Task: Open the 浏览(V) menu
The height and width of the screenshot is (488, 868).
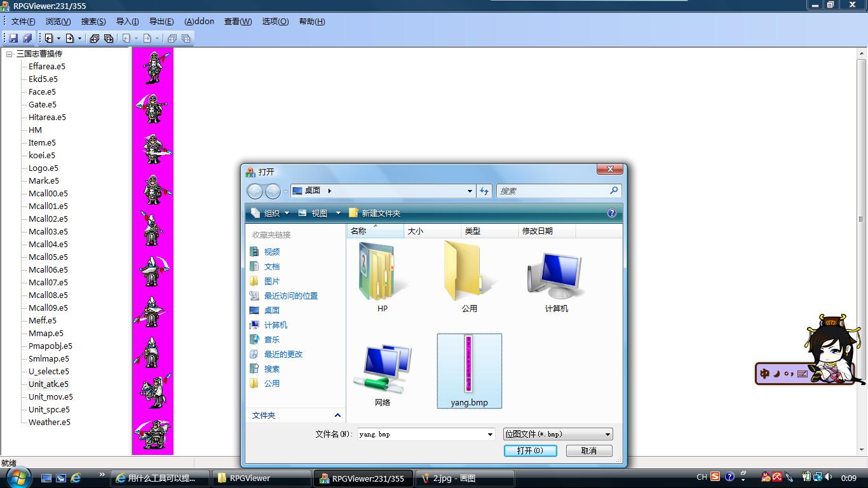Action: click(x=58, y=22)
